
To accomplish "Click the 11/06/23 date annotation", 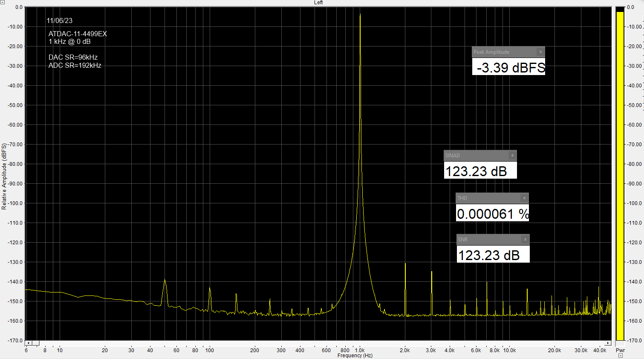I will pos(60,20).
